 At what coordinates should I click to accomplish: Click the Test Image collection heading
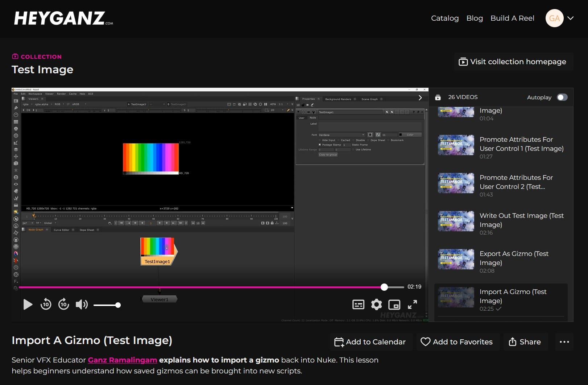point(42,70)
